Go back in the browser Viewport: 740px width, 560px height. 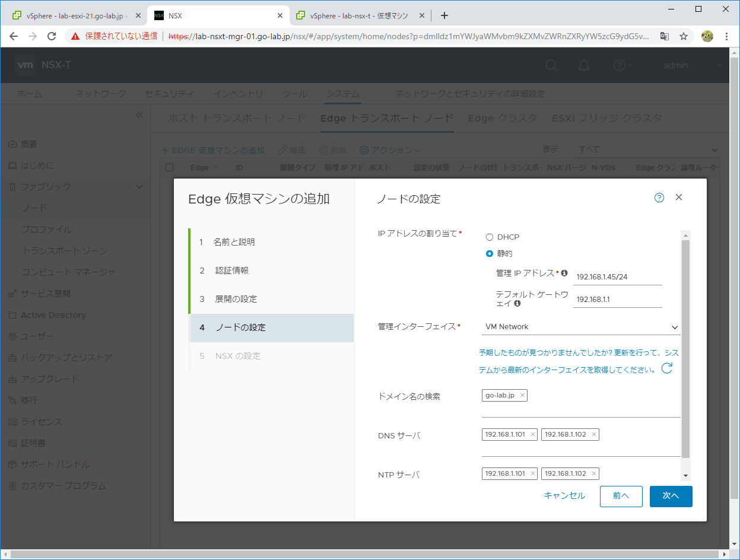click(x=14, y=36)
